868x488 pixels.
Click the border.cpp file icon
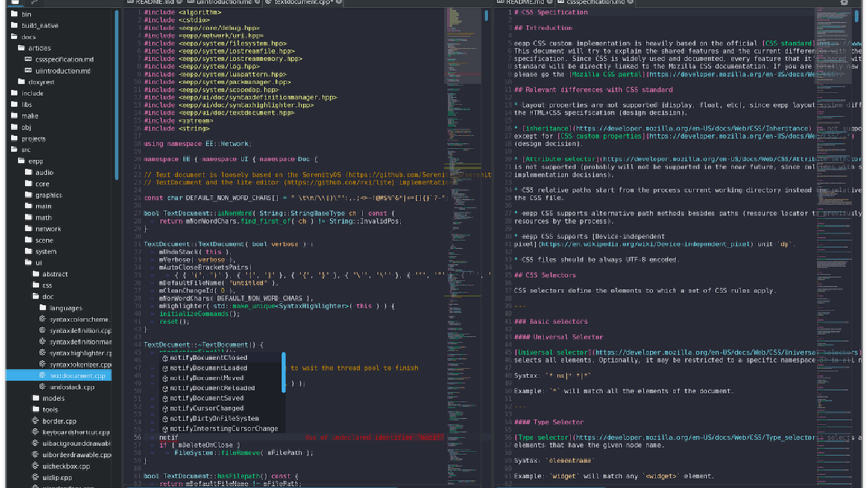click(36, 421)
